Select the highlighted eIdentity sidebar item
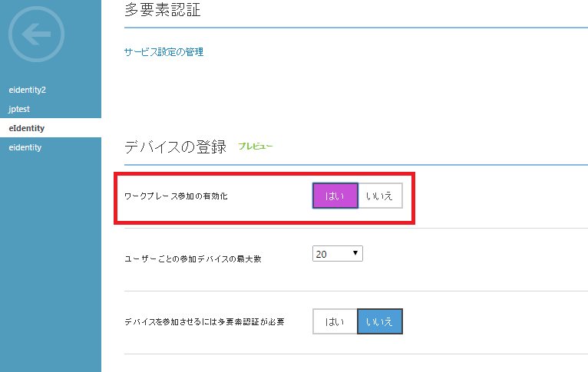 [25, 128]
